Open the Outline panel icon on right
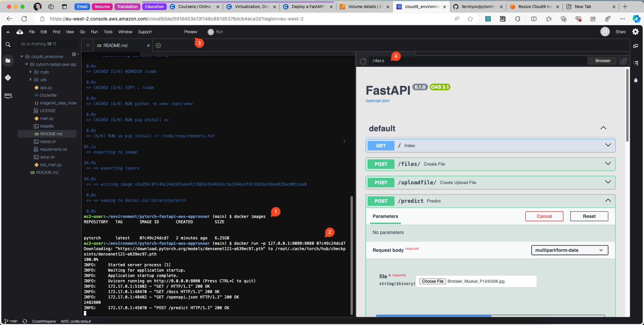The height and width of the screenshot is (325, 644). [636, 63]
